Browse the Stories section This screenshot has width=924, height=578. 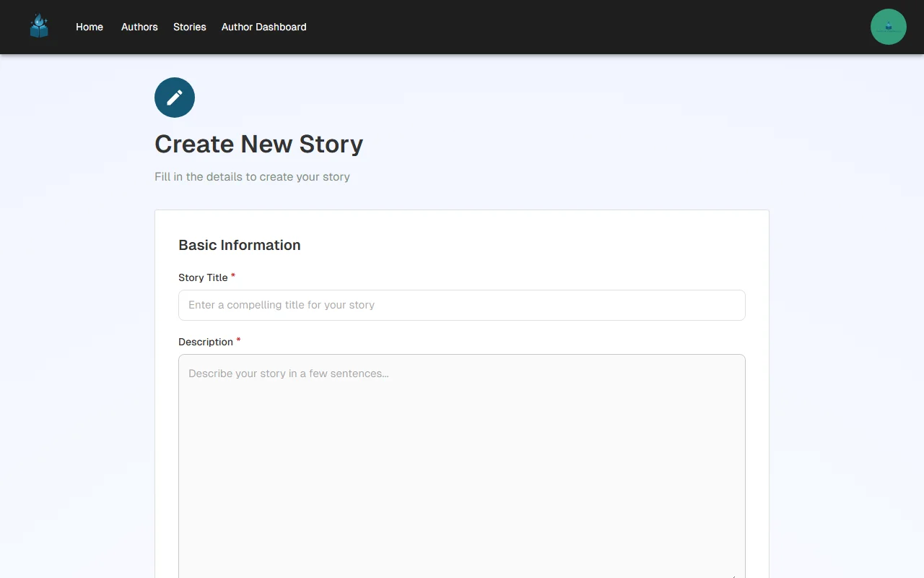point(189,27)
